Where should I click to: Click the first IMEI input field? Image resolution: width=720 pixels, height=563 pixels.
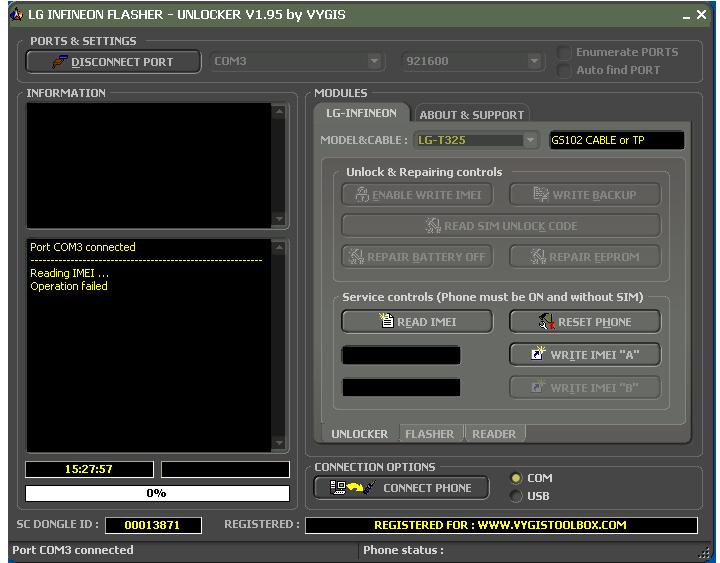401,355
